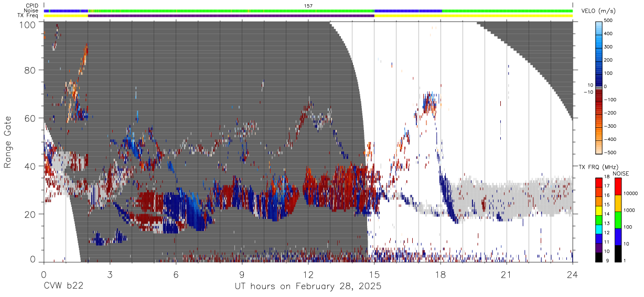
Task: Click the CPID value '157'
Action: pos(308,6)
